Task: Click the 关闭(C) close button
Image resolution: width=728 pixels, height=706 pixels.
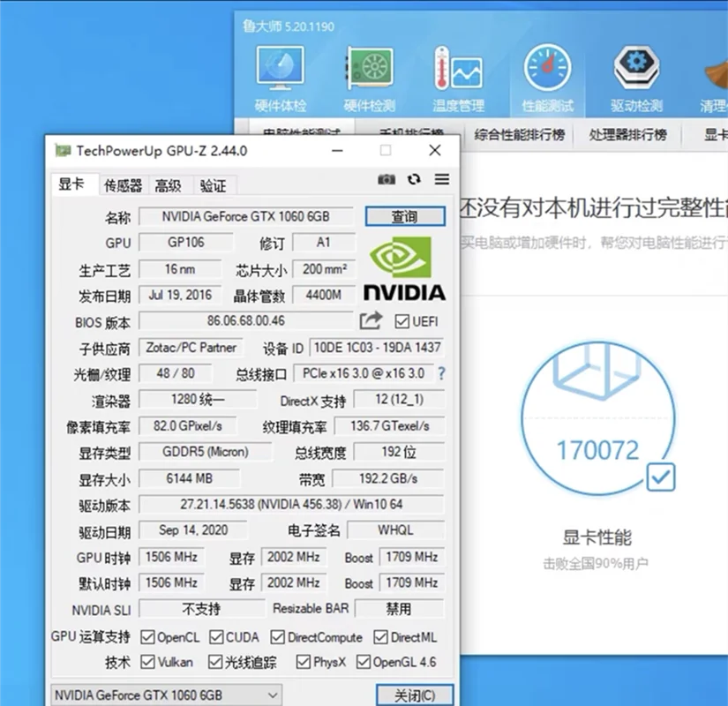Action: [x=414, y=695]
